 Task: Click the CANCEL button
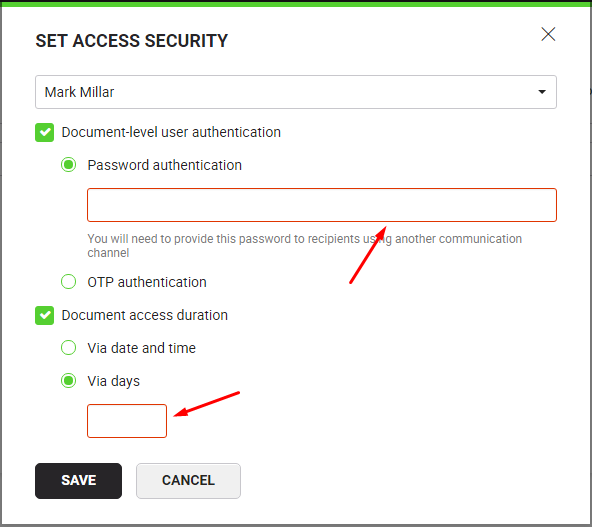[x=188, y=481]
